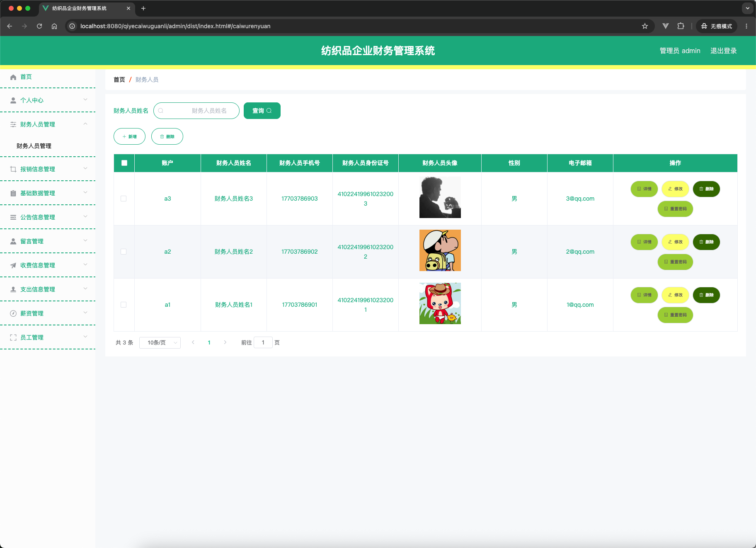Open the browser extensions puzzle icon
Image resolution: width=756 pixels, height=548 pixels.
[x=681, y=26]
